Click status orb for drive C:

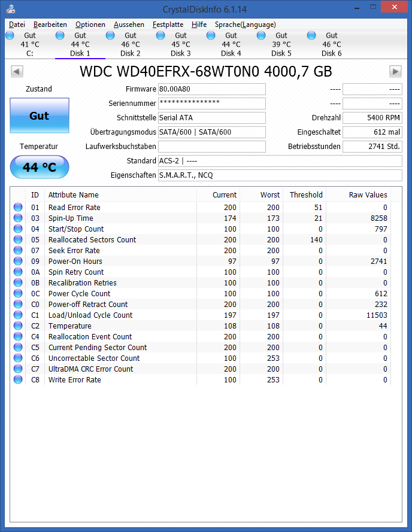click(x=10, y=35)
